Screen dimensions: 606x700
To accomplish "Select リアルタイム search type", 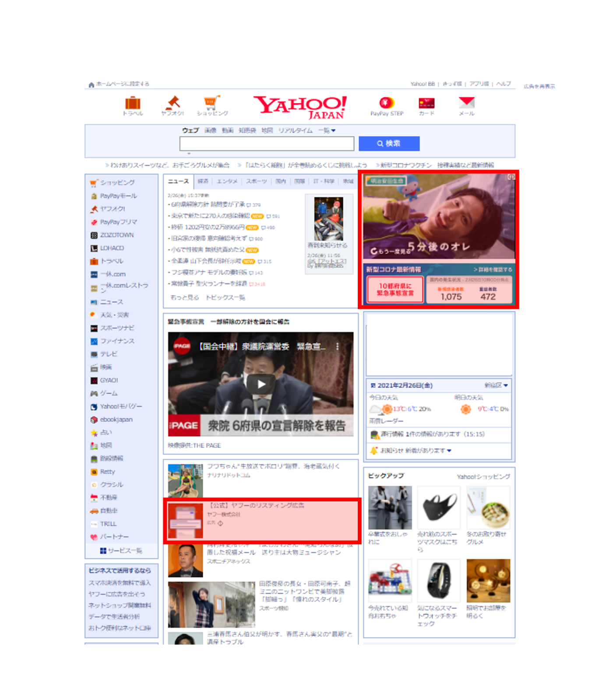I will [x=296, y=130].
